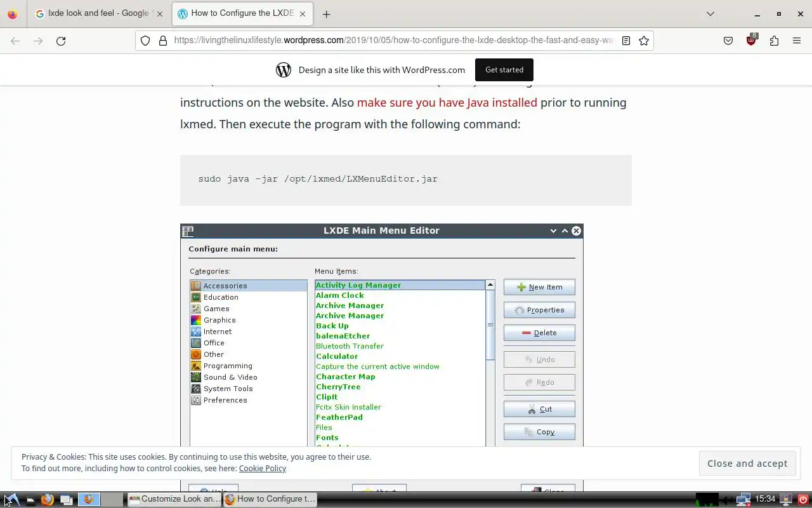Select 'Accessories' category in the screenshot

pos(249,286)
